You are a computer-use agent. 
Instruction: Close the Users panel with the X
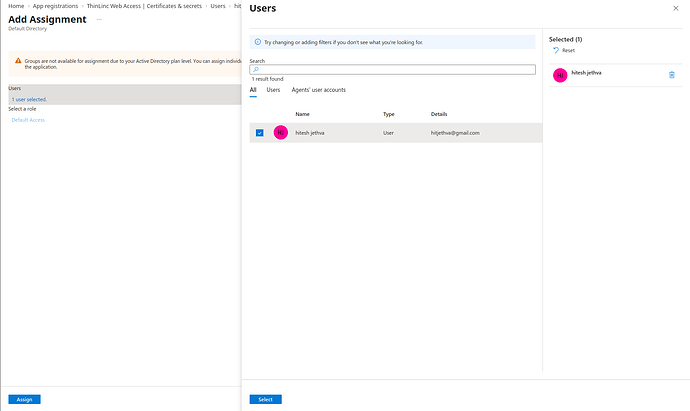675,8
